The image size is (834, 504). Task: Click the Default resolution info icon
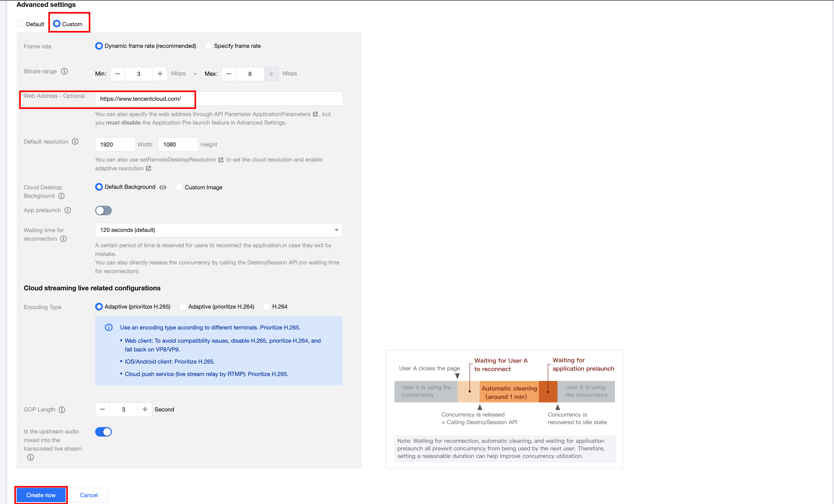point(75,141)
